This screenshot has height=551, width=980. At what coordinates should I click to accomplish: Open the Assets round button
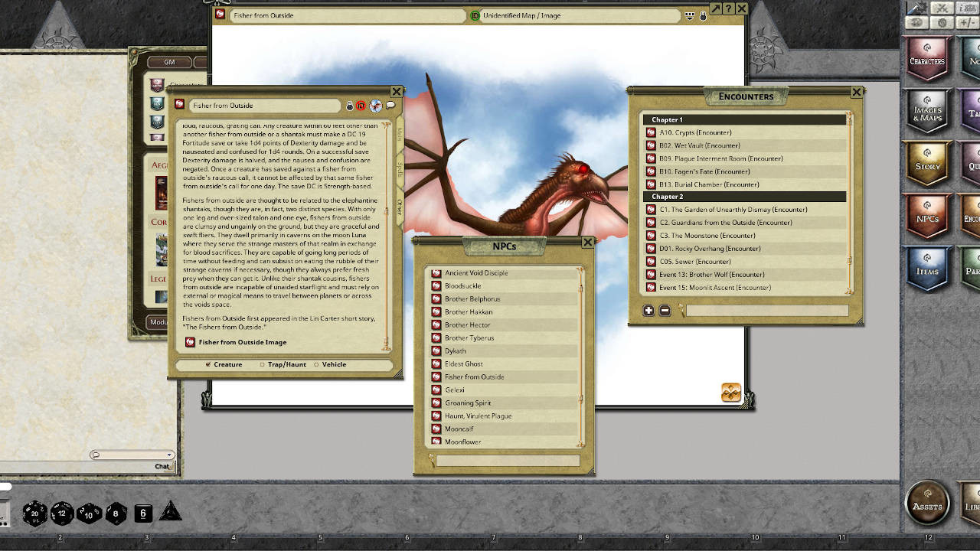tap(927, 504)
